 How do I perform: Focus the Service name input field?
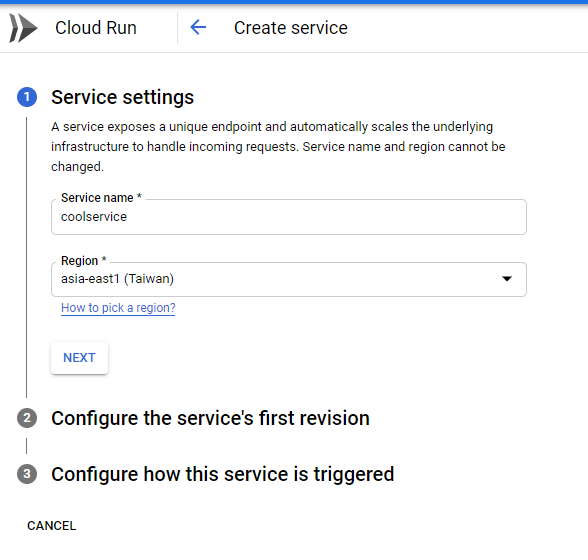point(289,217)
